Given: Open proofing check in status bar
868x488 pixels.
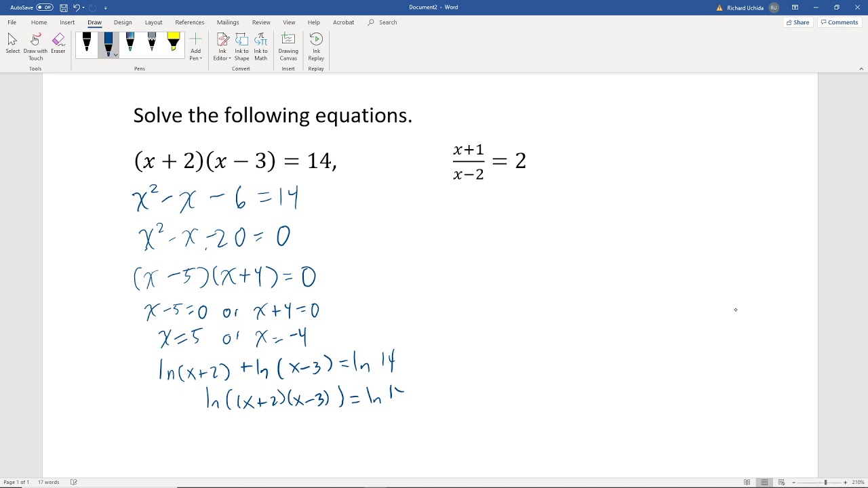Looking at the screenshot, I should point(74,482).
